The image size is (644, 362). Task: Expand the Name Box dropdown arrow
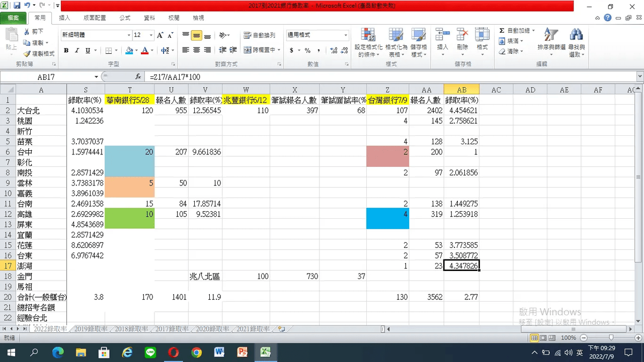pos(96,77)
